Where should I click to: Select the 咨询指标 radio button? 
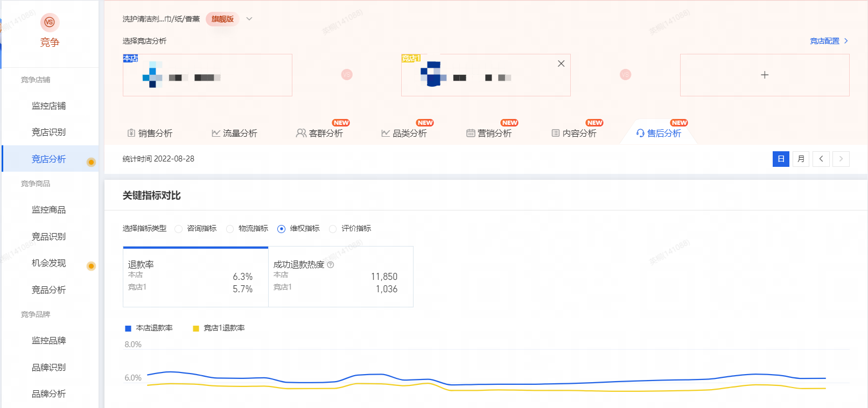coord(178,229)
